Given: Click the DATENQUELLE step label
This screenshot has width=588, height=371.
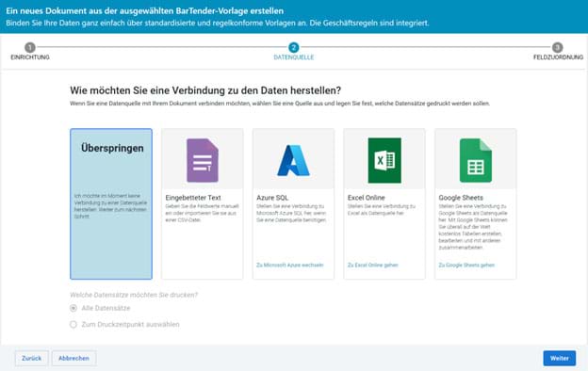Looking at the screenshot, I should [x=294, y=57].
